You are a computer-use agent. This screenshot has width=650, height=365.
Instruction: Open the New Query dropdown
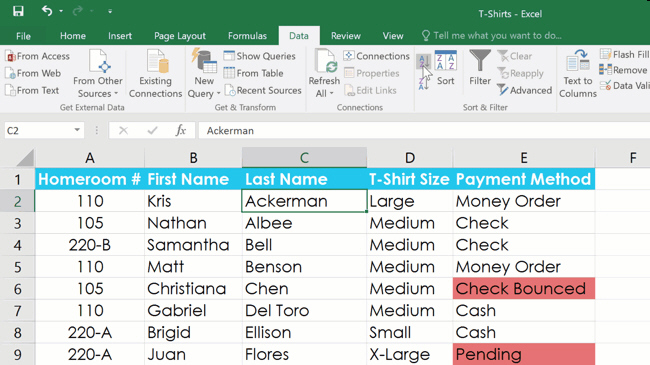point(204,73)
